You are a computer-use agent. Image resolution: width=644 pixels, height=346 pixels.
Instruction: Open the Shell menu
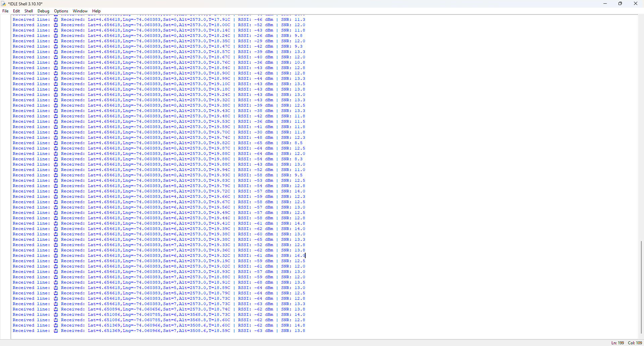tap(29, 11)
